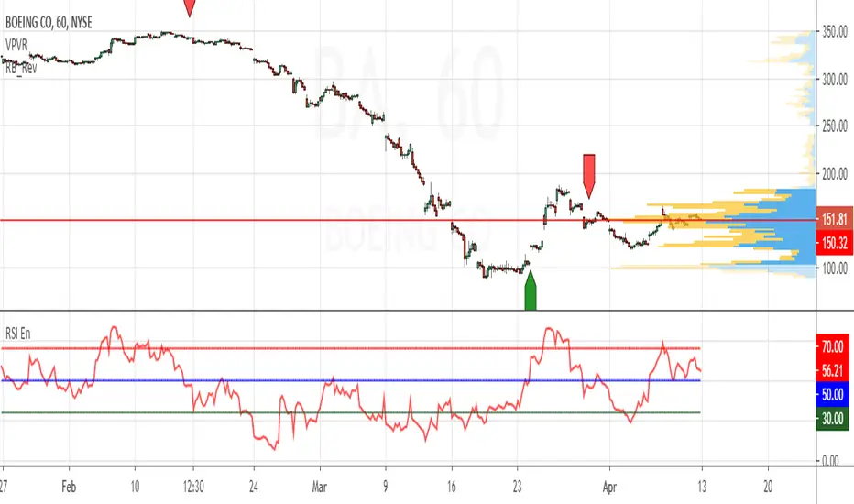
Task: Click the 200.00 price axis label
Action: [835, 174]
